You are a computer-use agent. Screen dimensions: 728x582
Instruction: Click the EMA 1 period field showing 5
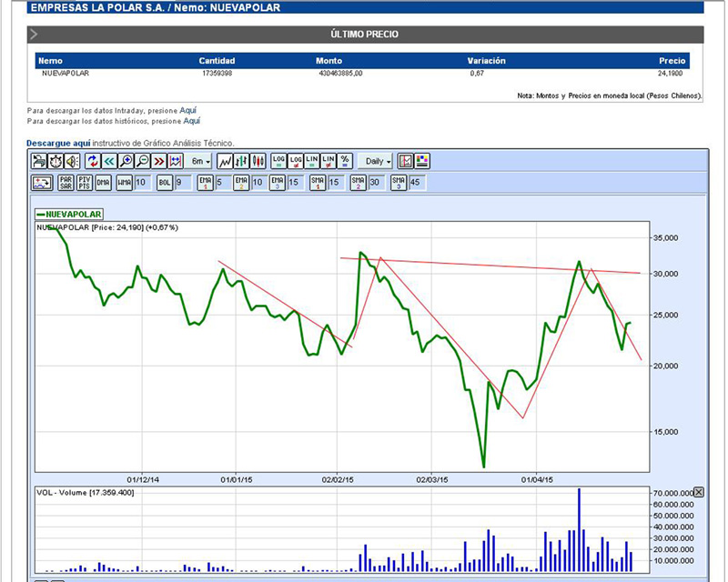(x=224, y=183)
